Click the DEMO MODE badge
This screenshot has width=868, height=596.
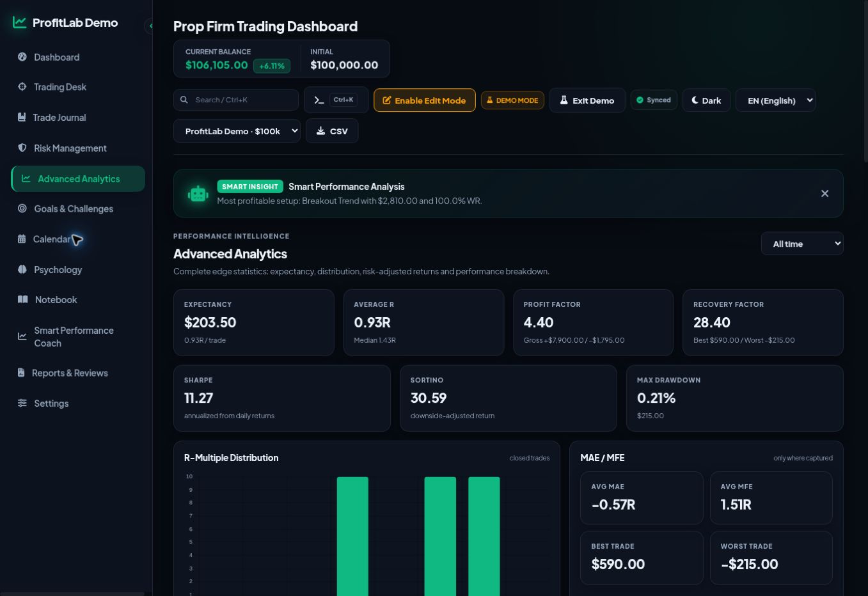(512, 100)
